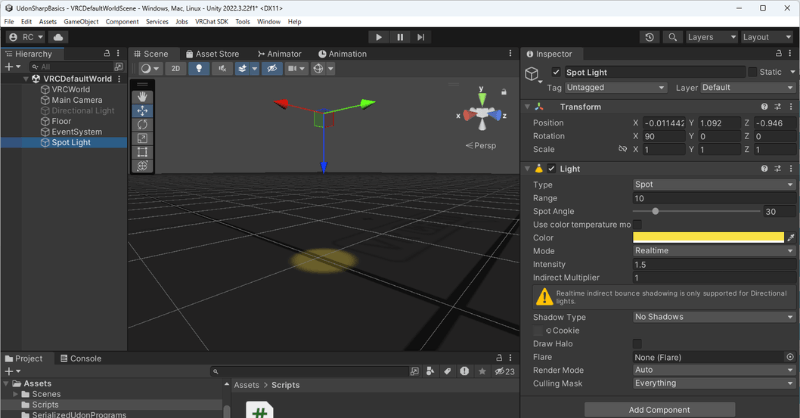This screenshot has height=418, width=800.
Task: Select the Scale tool
Action: click(x=142, y=138)
